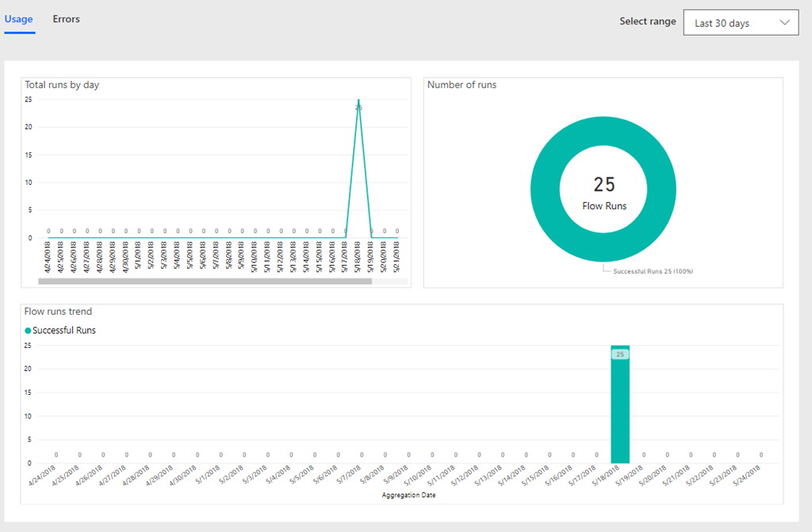The height and width of the screenshot is (532, 812).
Task: Open the Last 30 days range dropdown
Action: [x=740, y=23]
